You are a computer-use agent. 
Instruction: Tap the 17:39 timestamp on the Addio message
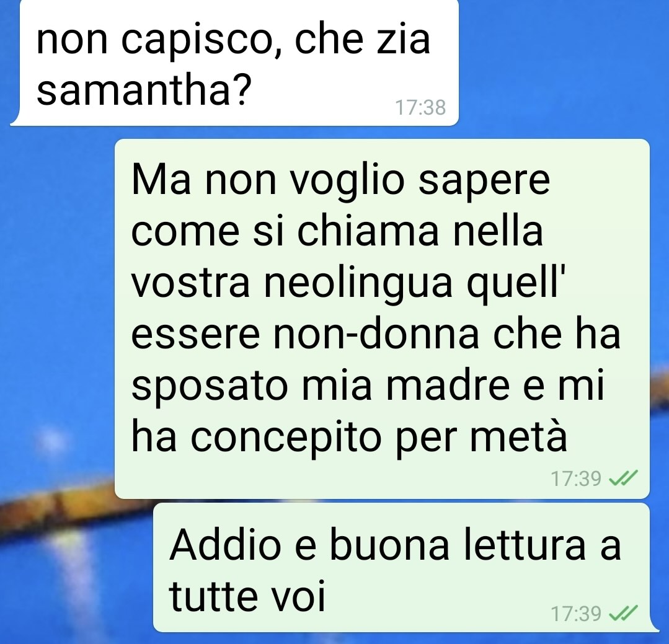576,614
